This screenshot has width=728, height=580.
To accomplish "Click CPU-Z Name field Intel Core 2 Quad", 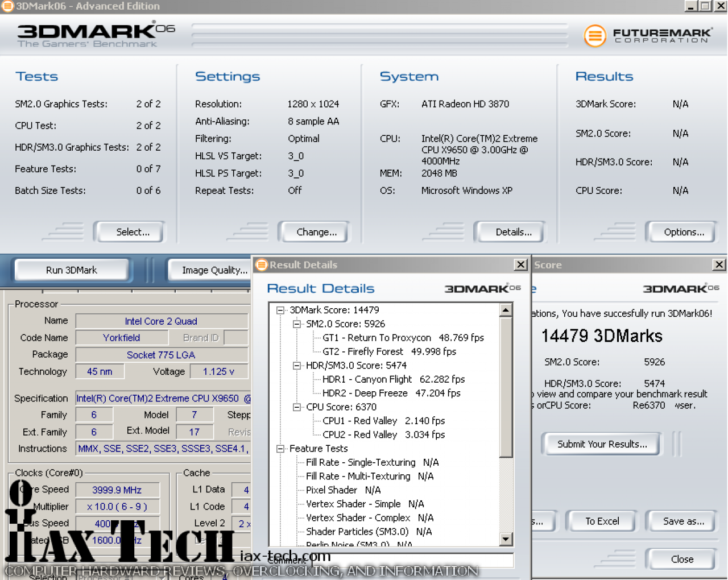I will 161,321.
